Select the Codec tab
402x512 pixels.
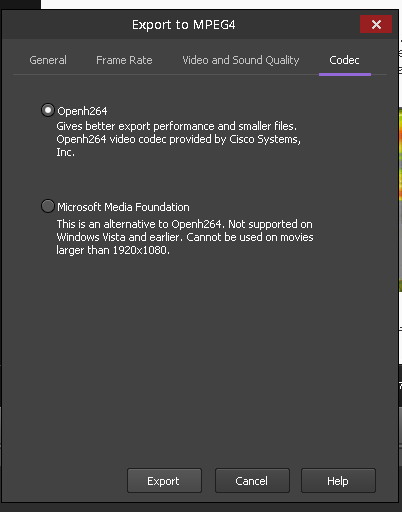344,60
